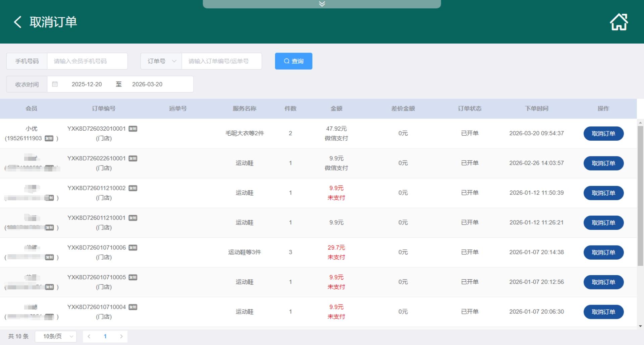Click the calendar icon in 收衣时间
This screenshot has width=644, height=345.
tap(55, 84)
